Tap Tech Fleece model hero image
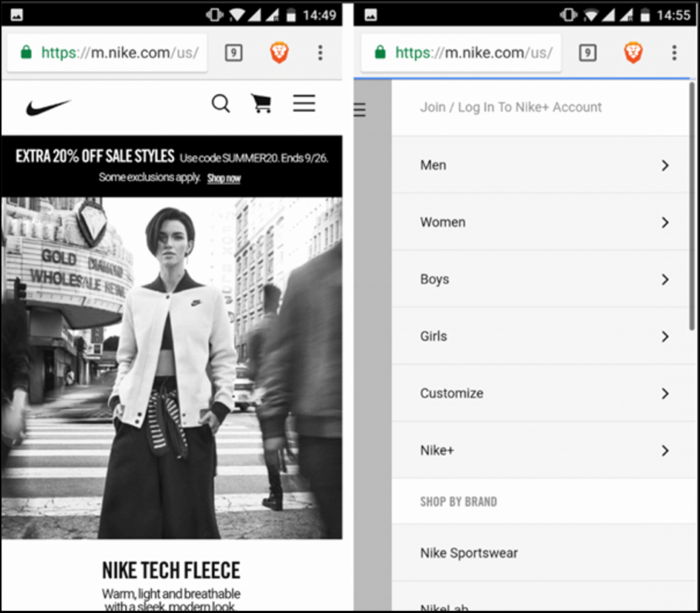The height and width of the screenshot is (613, 700). click(172, 368)
